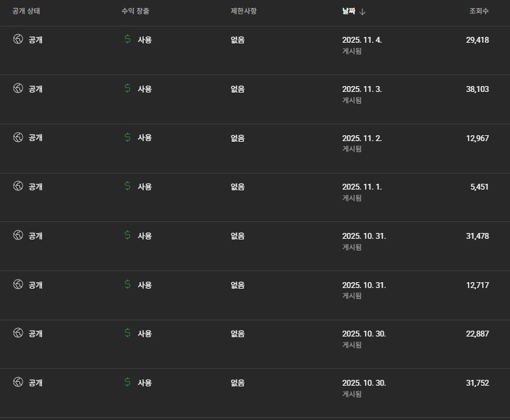
Task: Click the 공개 상태 column header
Action: click(27, 12)
